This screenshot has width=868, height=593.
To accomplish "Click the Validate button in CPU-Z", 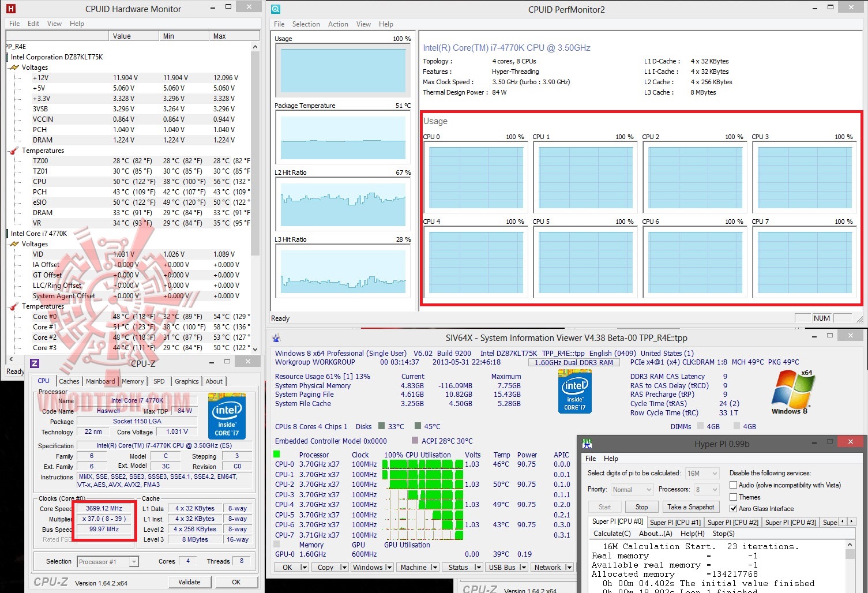I will 189,582.
